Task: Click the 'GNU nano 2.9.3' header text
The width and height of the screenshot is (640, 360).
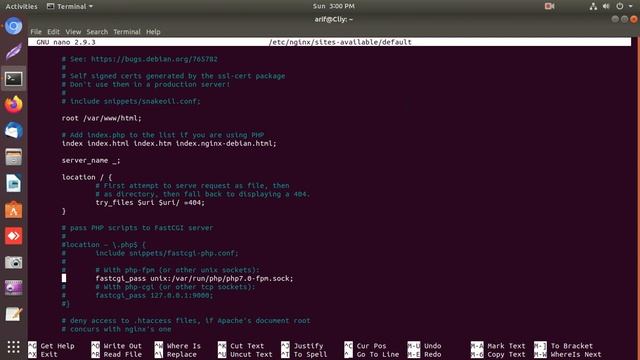Action: (x=66, y=42)
